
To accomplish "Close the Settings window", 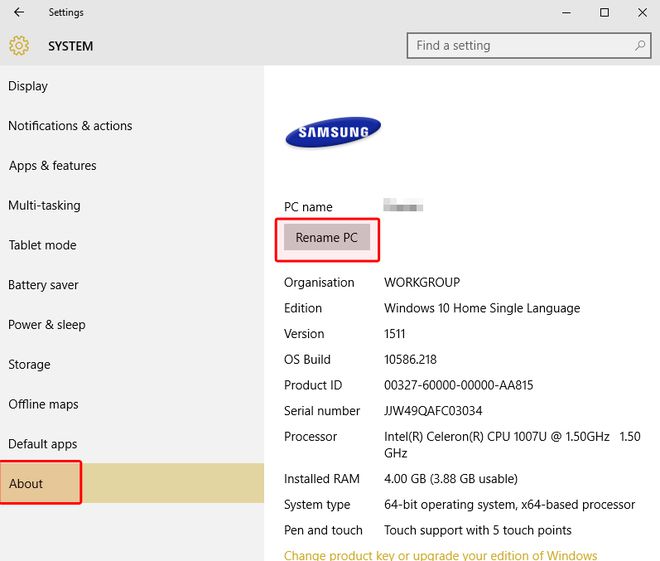I will [x=642, y=13].
